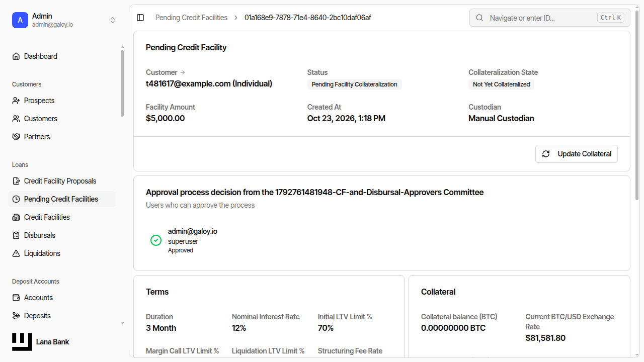Open the Dashboard menu item

(x=62, y=56)
